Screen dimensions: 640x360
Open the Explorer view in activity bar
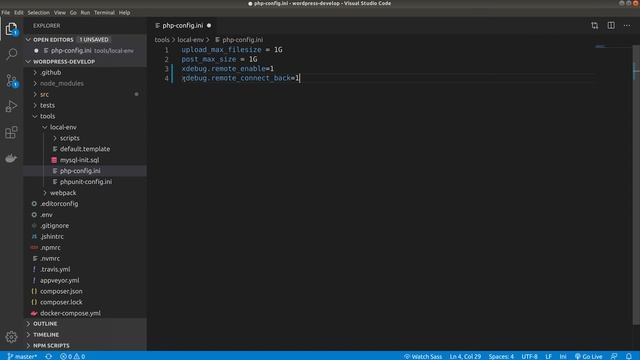(11, 29)
